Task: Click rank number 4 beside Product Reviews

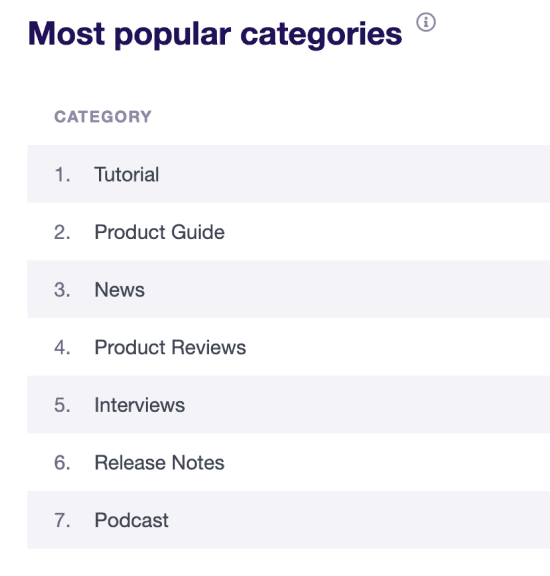Action: coord(62,347)
